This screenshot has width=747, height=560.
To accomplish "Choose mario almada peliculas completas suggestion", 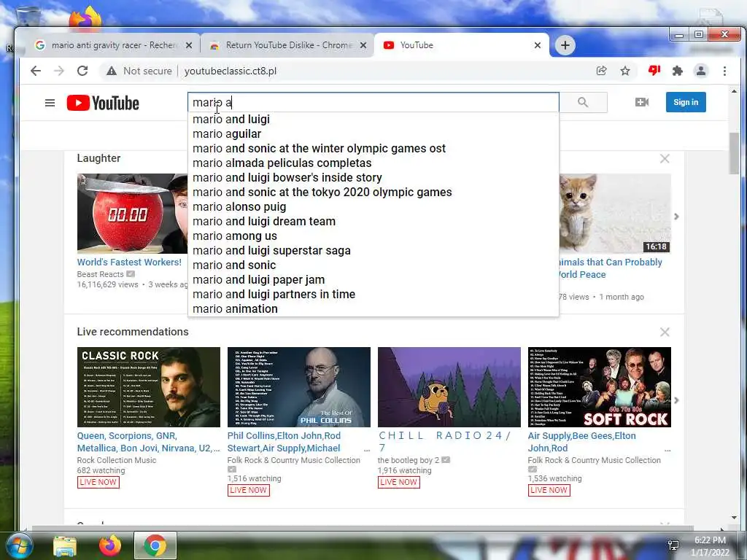I will point(373,163).
